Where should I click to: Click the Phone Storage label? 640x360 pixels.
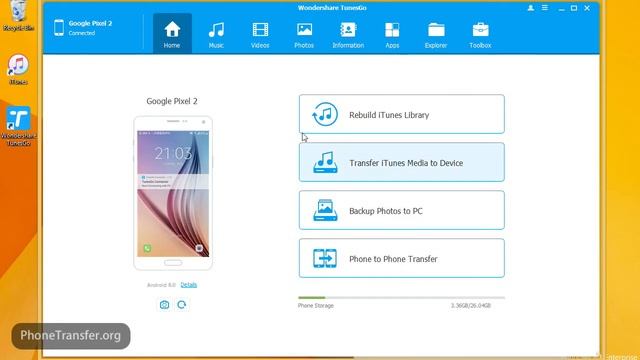(316, 305)
